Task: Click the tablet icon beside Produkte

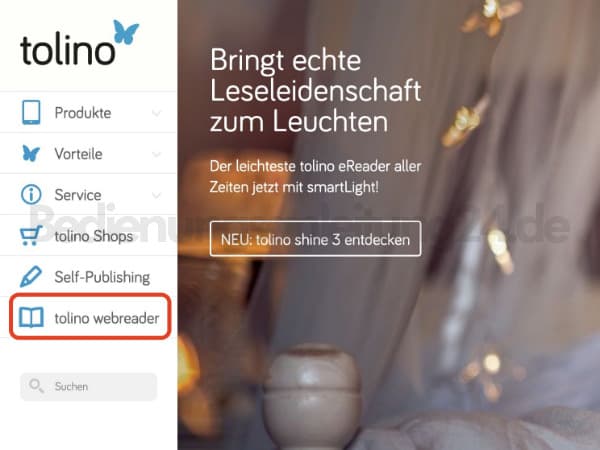Action: [31, 112]
